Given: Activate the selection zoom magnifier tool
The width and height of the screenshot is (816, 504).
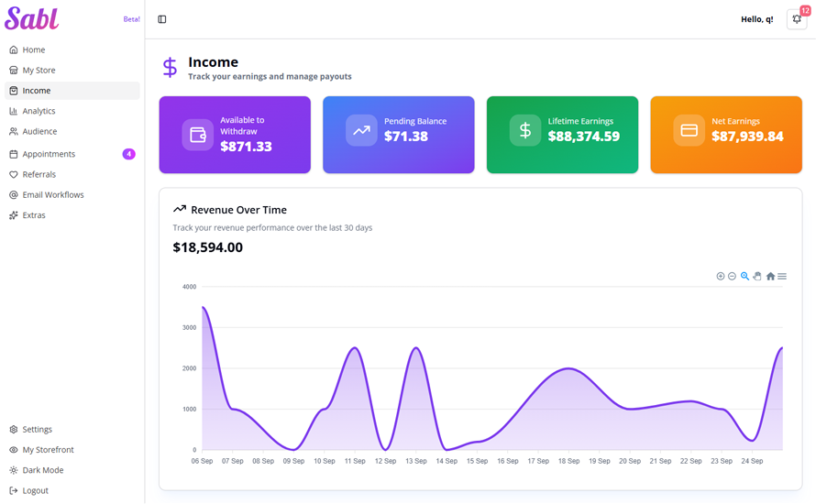Looking at the screenshot, I should (x=745, y=276).
